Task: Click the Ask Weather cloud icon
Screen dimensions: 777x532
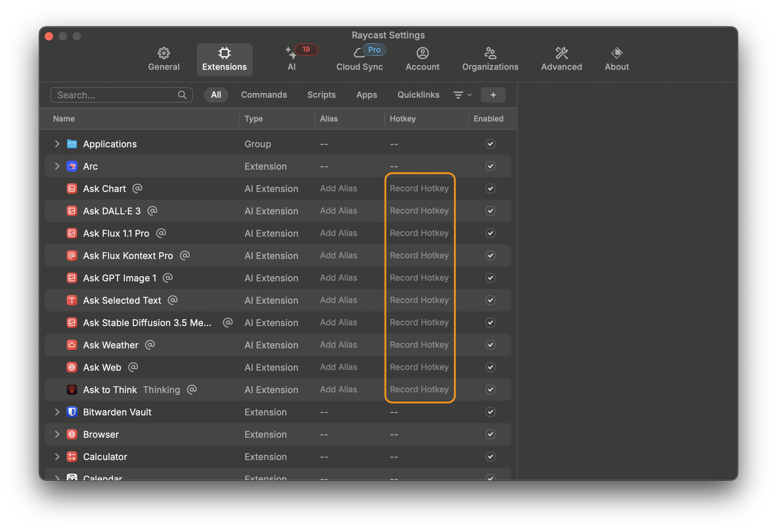Action: (72, 345)
